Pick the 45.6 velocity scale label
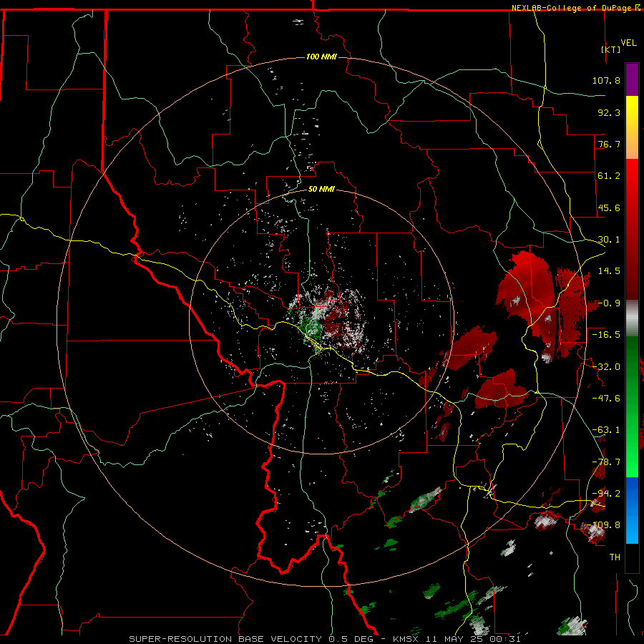Screen dimensions: 644x644 coord(609,208)
